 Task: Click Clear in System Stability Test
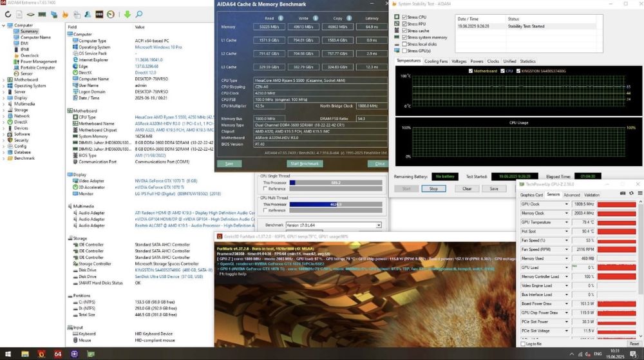(467, 189)
